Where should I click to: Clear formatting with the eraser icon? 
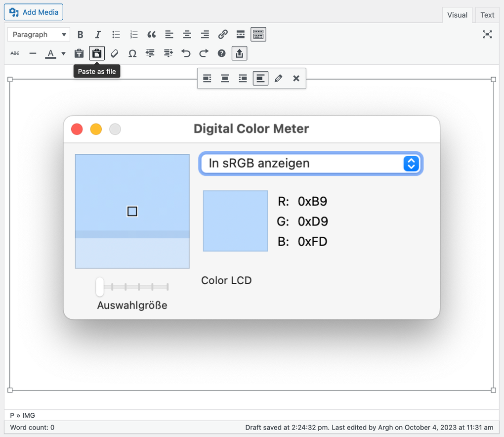coord(115,53)
